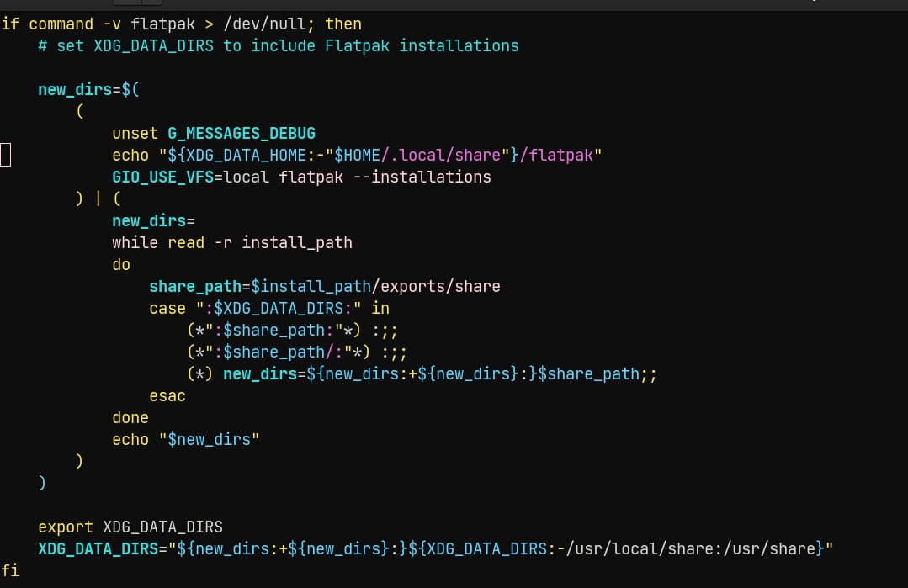Image resolution: width=908 pixels, height=588 pixels.
Task: Click the final XDG_DATA_DIRS= assignment line
Action: click(x=435, y=549)
